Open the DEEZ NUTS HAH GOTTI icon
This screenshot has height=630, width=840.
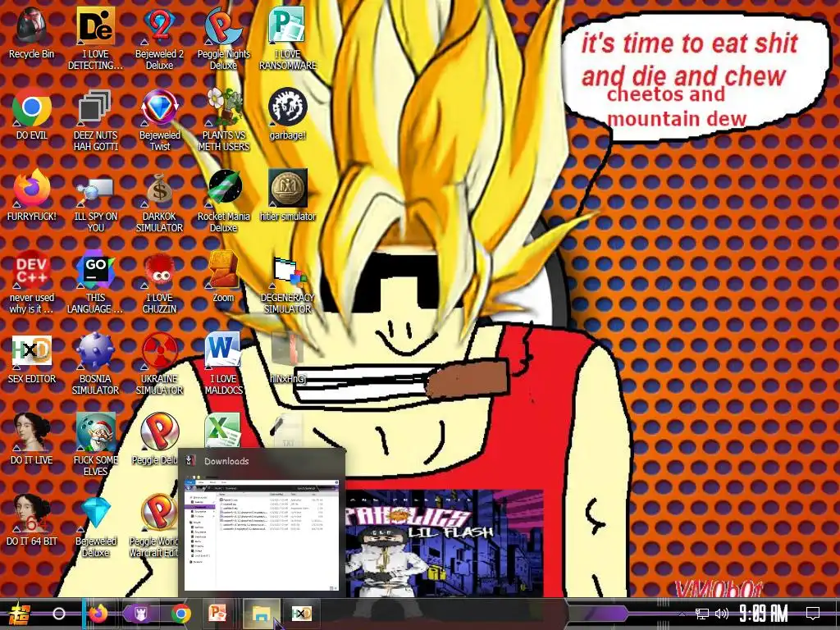click(95, 120)
